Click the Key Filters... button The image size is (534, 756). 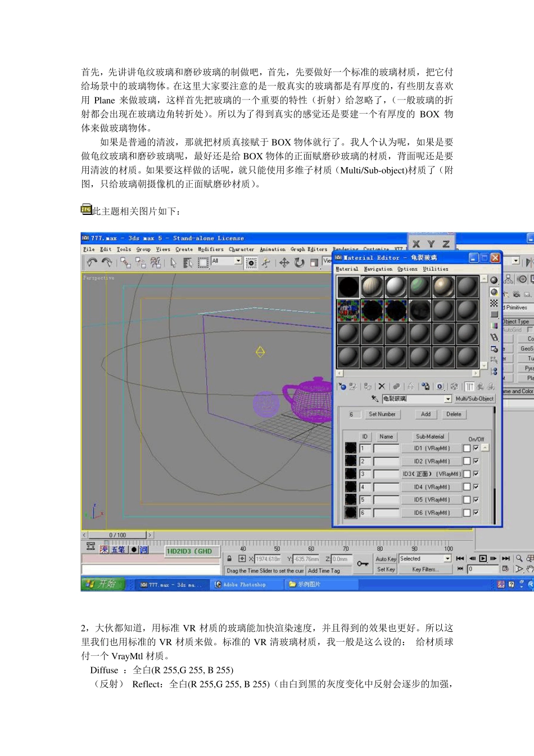tap(425, 569)
